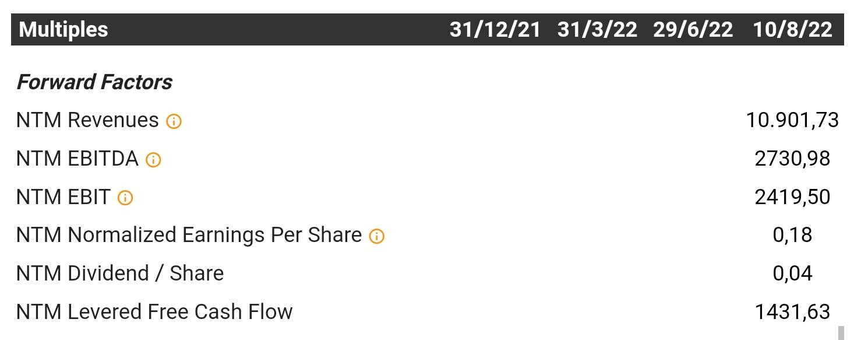Screen dimensions: 868x340
Task: Click the 10/8/22 date column header
Action: (793, 30)
